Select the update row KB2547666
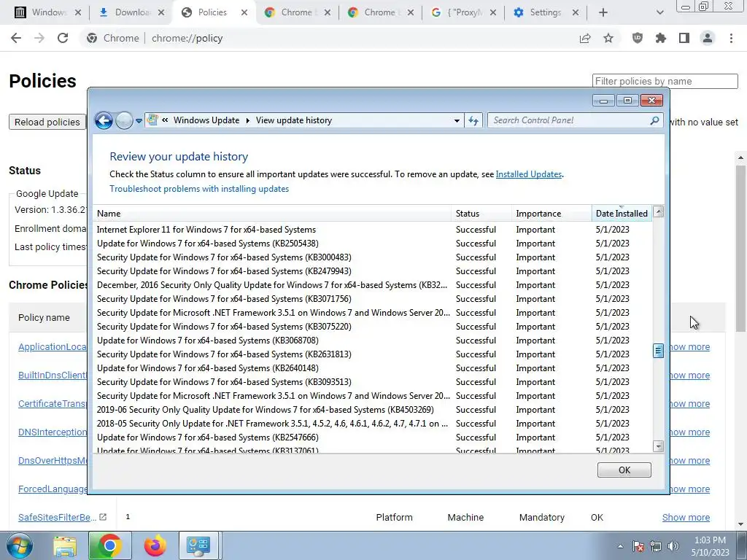This screenshot has width=747, height=560. pyautogui.click(x=373, y=437)
